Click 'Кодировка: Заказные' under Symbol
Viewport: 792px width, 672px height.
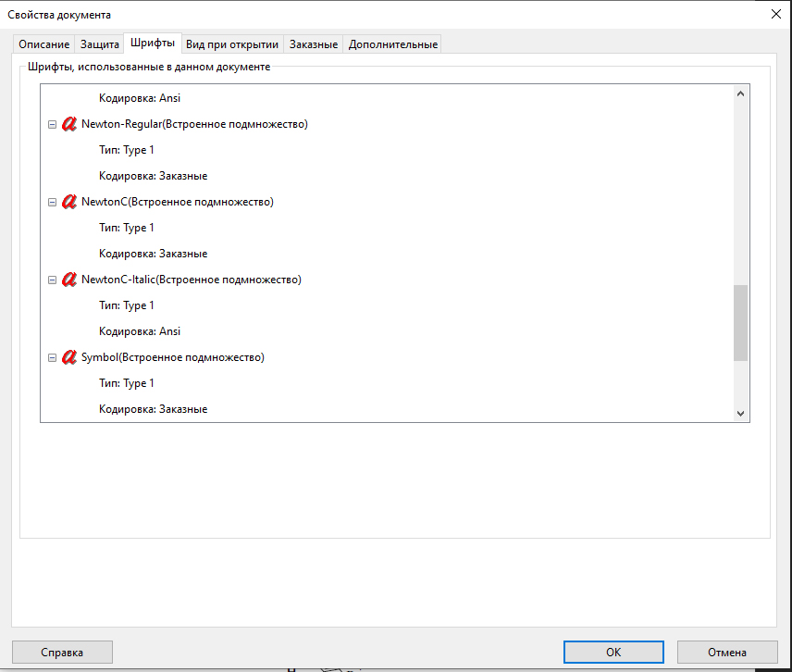tap(153, 409)
